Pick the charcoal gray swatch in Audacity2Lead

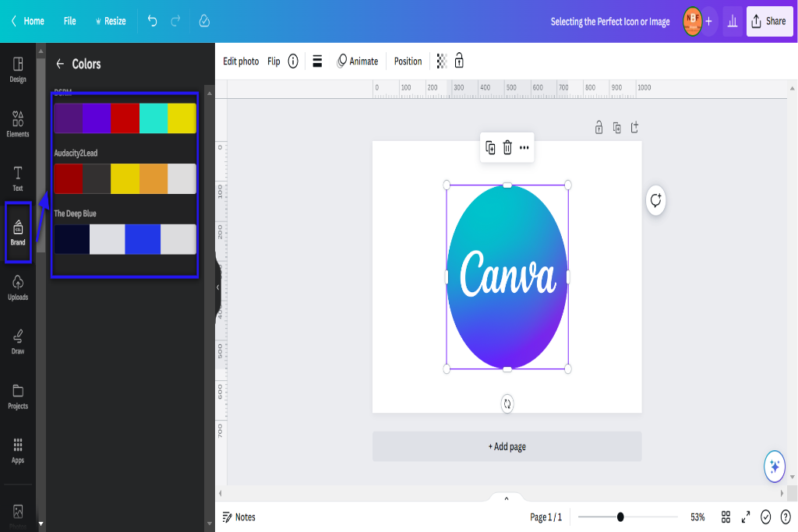tap(97, 178)
